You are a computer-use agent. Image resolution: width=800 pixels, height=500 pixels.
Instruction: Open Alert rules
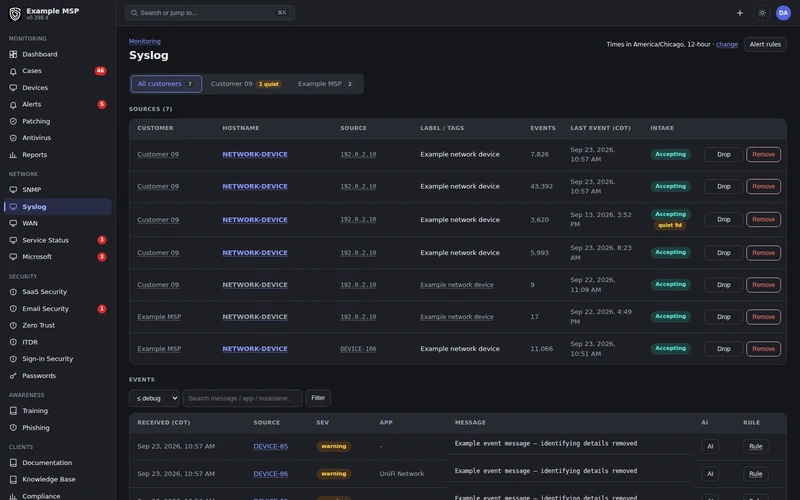coord(765,44)
